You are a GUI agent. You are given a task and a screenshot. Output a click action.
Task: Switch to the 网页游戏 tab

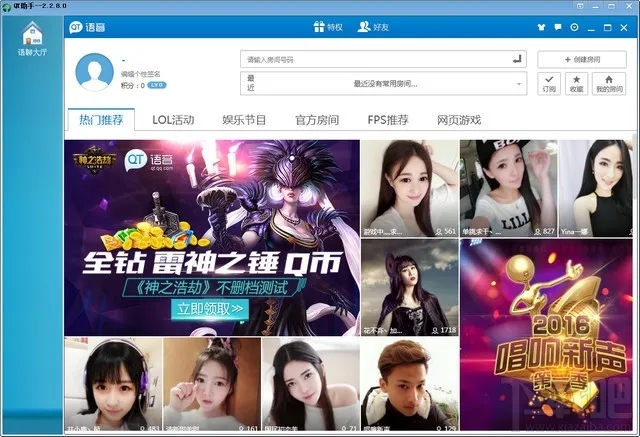(459, 120)
